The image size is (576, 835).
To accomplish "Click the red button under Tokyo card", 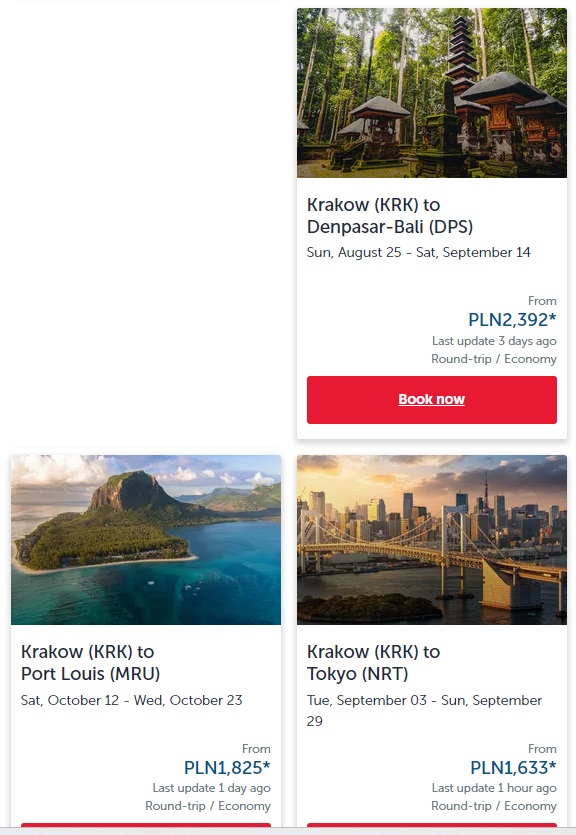I will (x=432, y=826).
